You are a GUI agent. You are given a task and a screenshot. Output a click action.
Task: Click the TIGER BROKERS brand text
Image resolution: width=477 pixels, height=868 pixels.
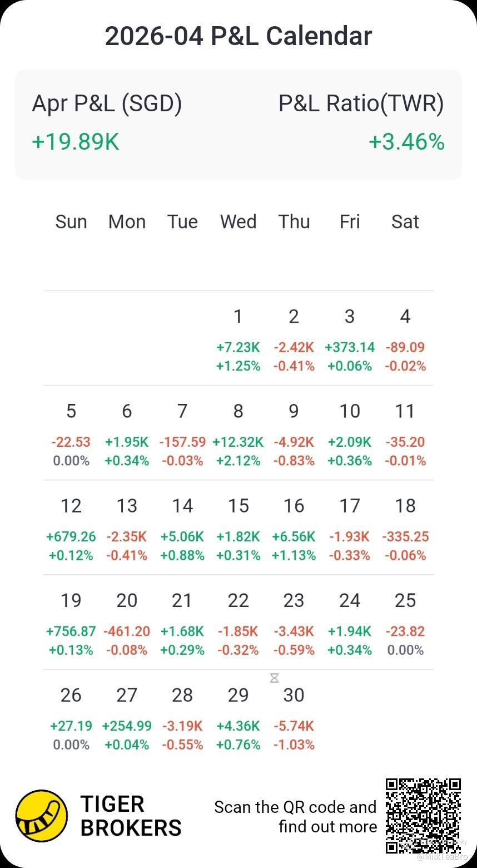click(131, 816)
